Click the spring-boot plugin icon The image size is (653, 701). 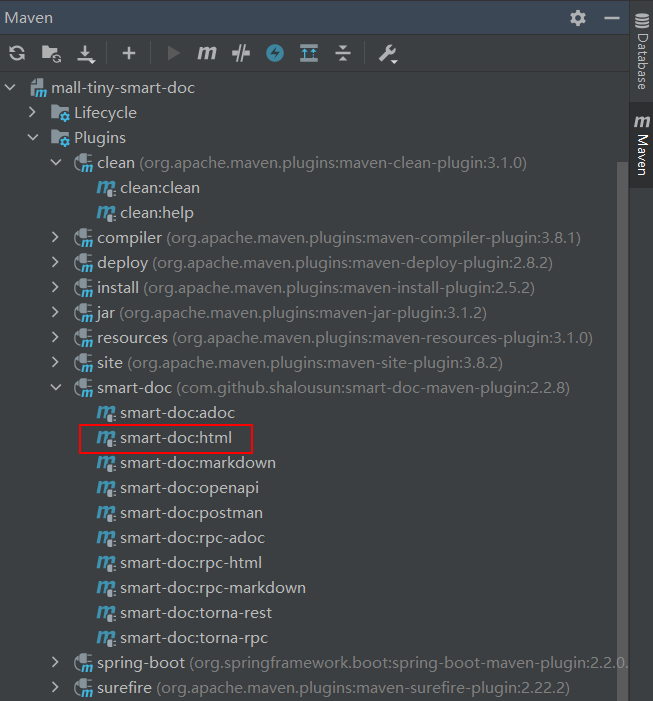[84, 663]
